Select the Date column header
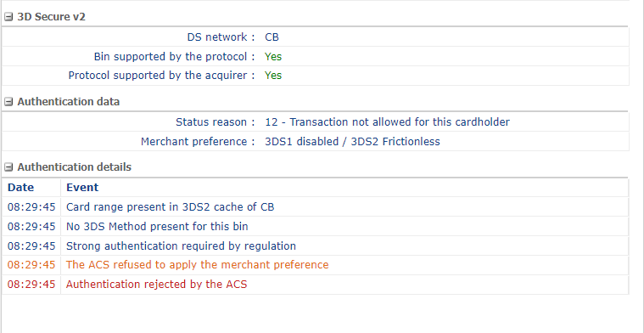This screenshot has height=333, width=644. tap(20, 188)
